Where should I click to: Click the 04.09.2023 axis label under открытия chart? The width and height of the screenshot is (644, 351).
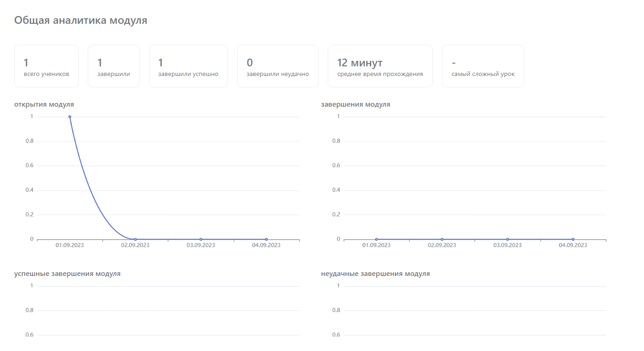[x=266, y=245]
